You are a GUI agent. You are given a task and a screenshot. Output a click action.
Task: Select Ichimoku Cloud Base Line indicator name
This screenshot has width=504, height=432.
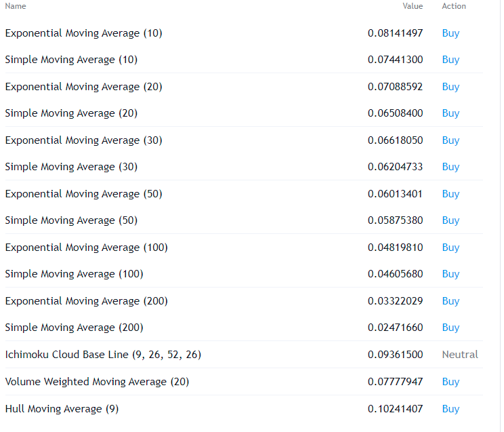point(103,355)
